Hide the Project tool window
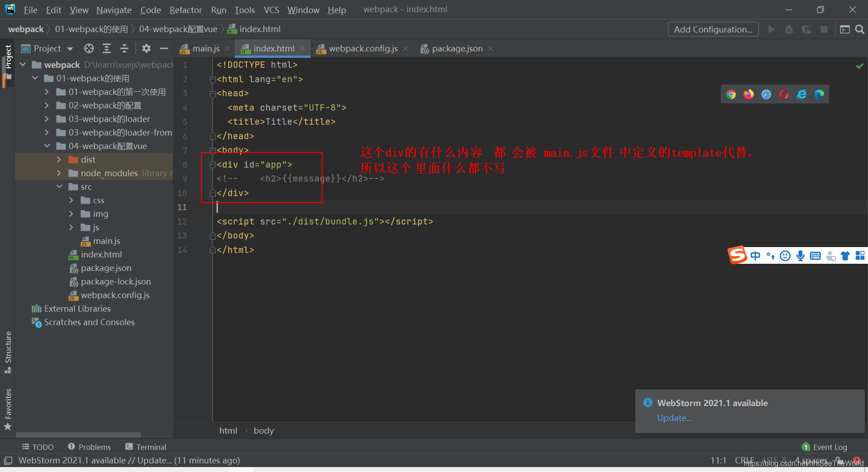The width and height of the screenshot is (868, 472). (164, 48)
